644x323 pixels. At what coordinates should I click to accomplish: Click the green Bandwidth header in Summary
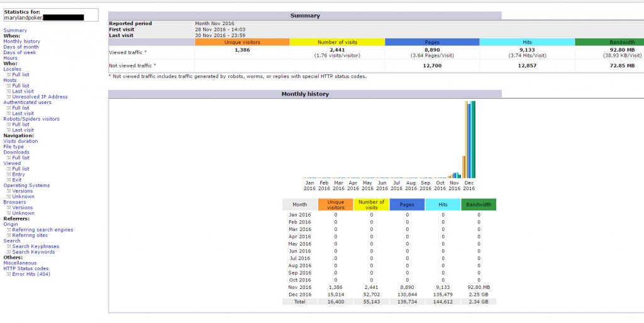click(609, 42)
